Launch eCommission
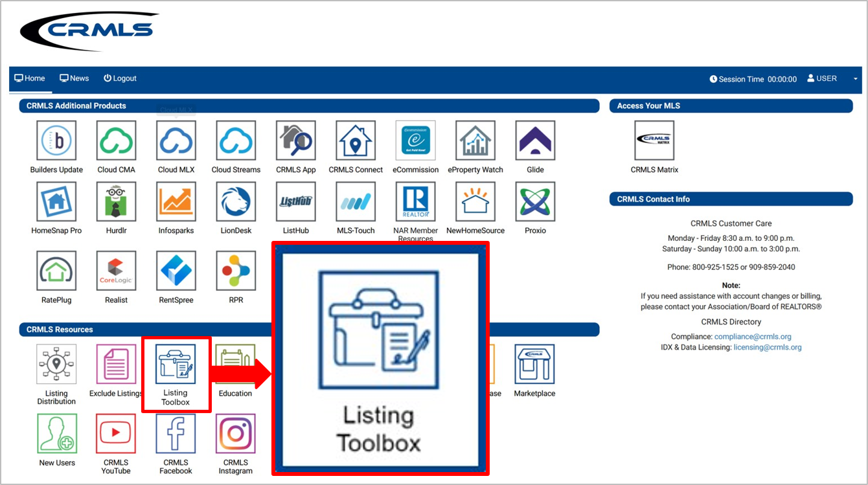Image resolution: width=868 pixels, height=485 pixels. 415,141
